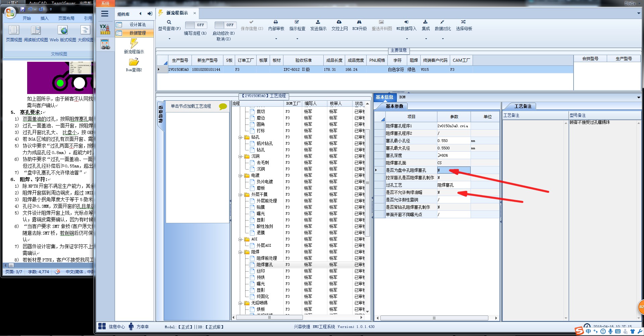This screenshot has width=644, height=336.
Task: Open the Bom查询2 folder icon
Action: coord(134,62)
